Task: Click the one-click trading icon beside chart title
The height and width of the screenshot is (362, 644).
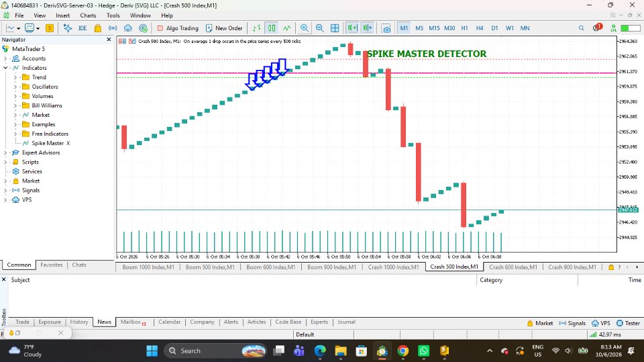Action: coord(132,41)
